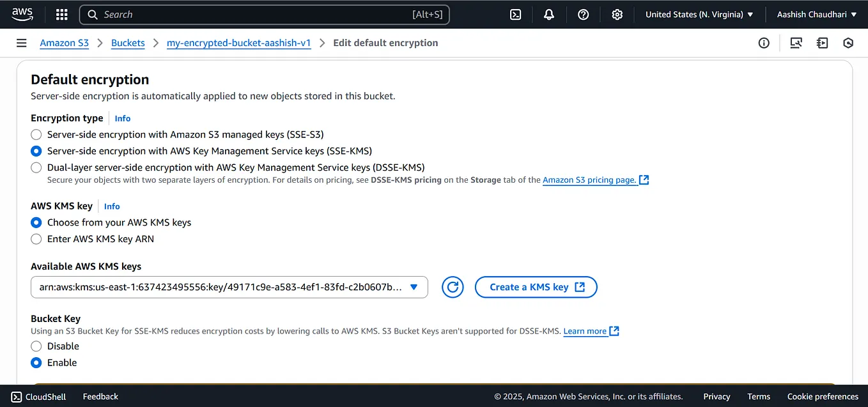This screenshot has height=407, width=868.
Task: Click the Create a KMS key button
Action: coord(536,287)
